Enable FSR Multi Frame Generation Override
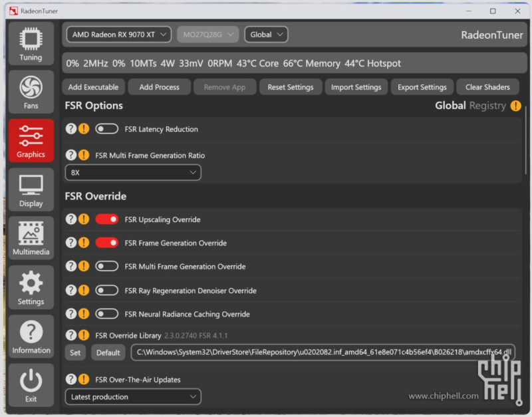 click(x=106, y=266)
